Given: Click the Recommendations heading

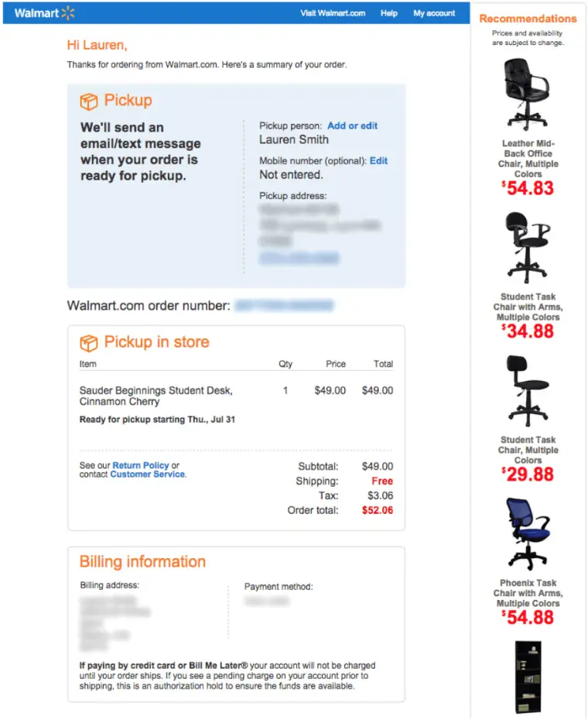Looking at the screenshot, I should click(x=528, y=19).
